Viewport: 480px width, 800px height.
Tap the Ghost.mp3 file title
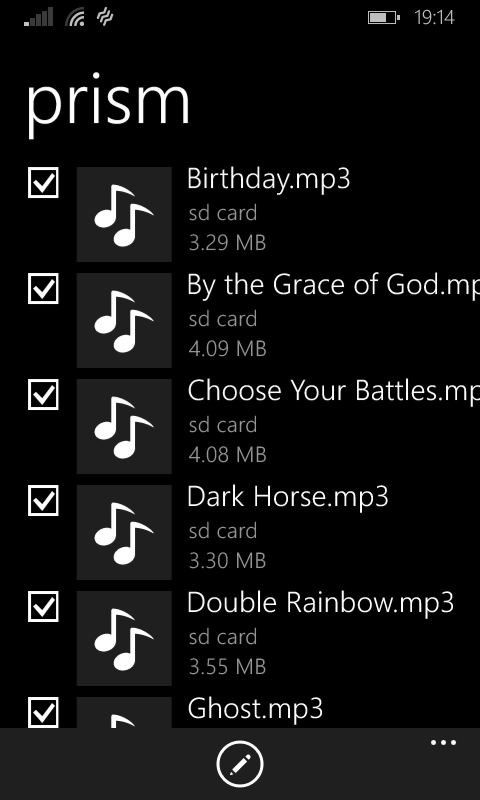coord(255,710)
